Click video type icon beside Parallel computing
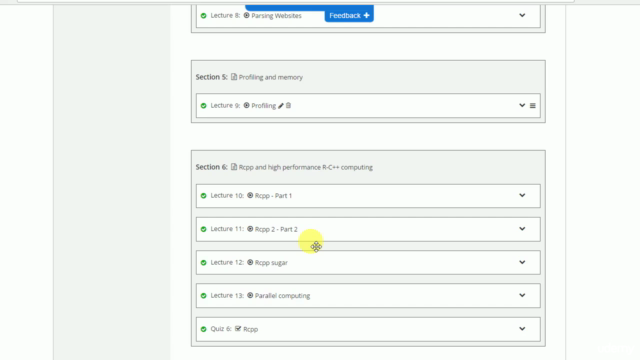The image size is (640, 360). (250, 296)
